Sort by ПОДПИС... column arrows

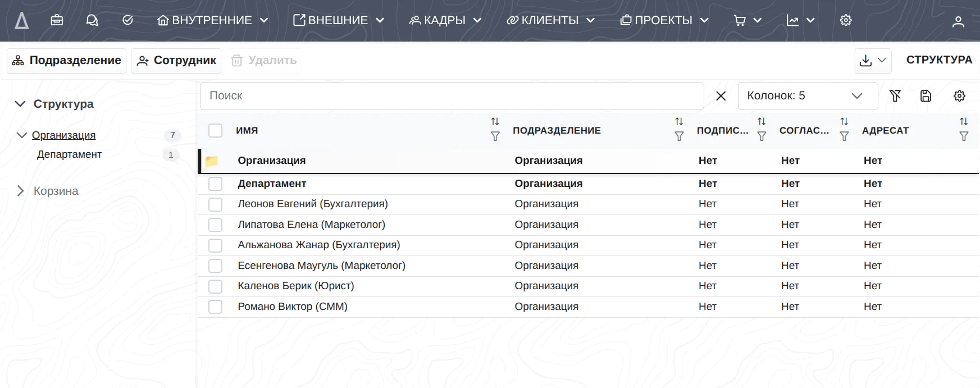tap(762, 121)
